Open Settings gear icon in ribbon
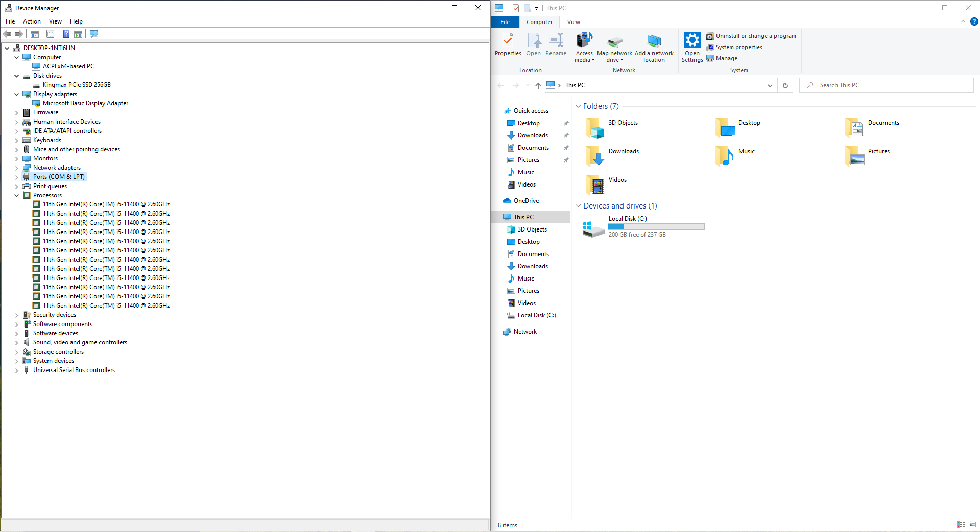The image size is (980, 532). (x=692, y=40)
